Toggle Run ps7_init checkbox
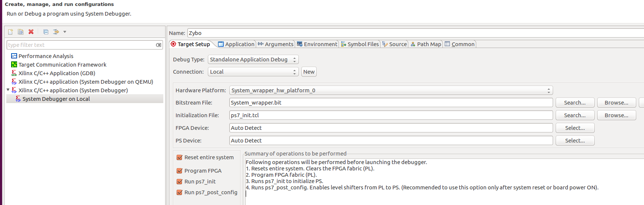644x205 pixels. 180,182
